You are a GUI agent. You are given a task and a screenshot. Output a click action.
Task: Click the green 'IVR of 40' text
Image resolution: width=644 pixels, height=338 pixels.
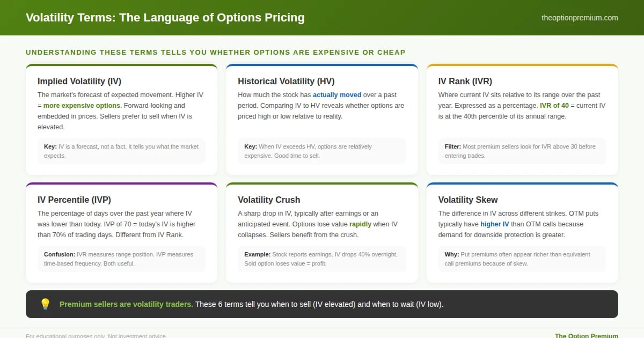[554, 106]
